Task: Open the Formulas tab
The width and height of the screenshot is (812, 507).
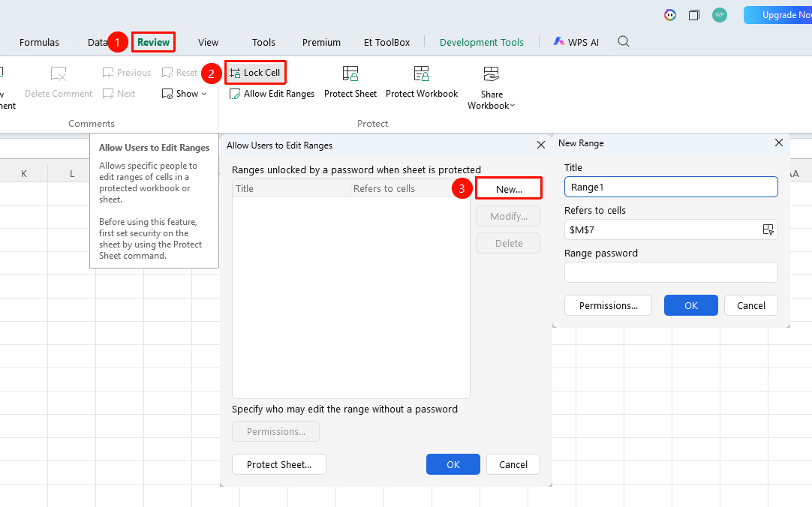Action: coord(39,43)
